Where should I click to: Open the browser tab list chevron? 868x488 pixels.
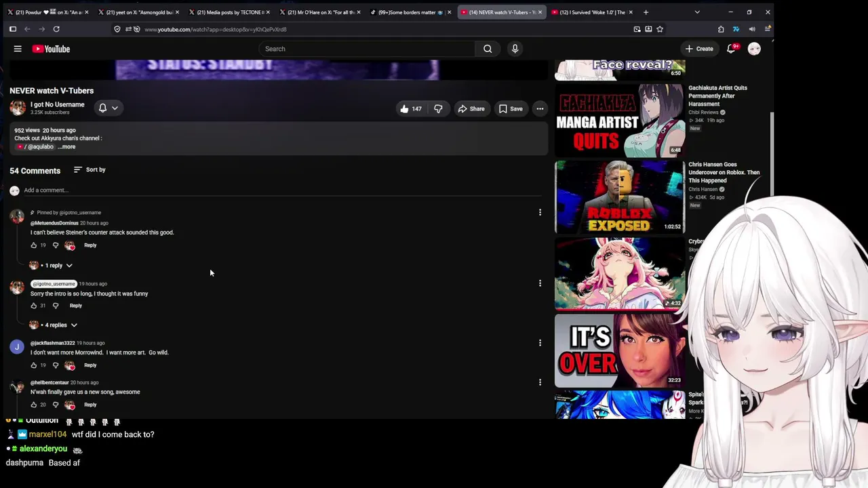pyautogui.click(x=697, y=12)
